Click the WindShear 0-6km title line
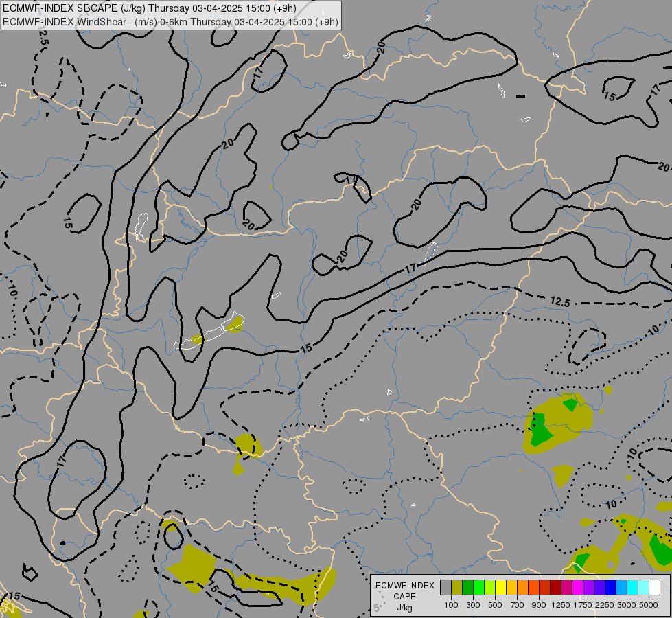672x618 pixels. (170, 22)
